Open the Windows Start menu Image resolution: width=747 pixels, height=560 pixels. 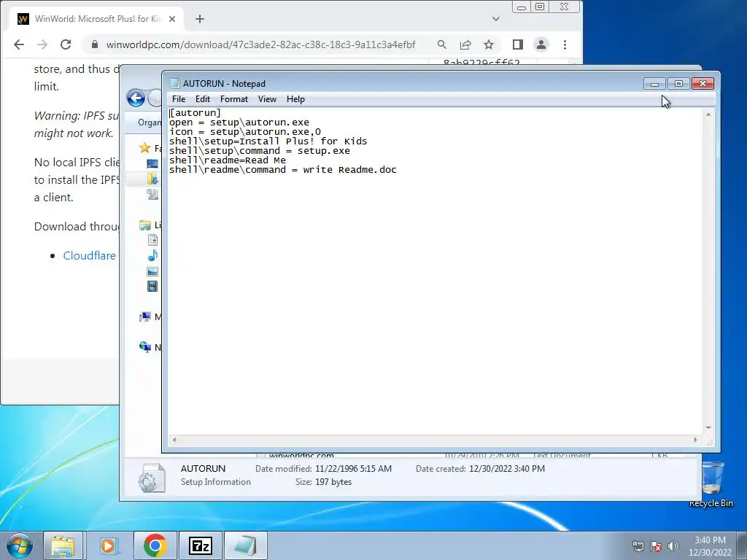pyautogui.click(x=20, y=545)
